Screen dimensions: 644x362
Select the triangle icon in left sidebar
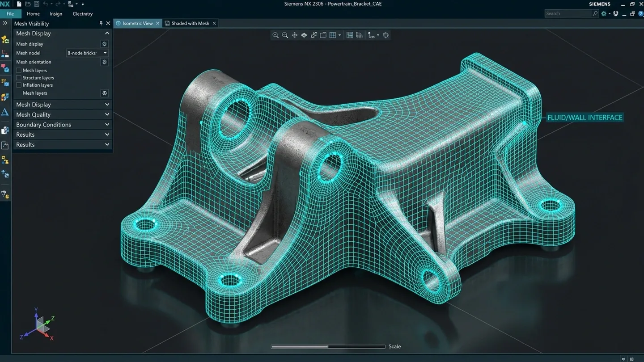[x=5, y=112]
